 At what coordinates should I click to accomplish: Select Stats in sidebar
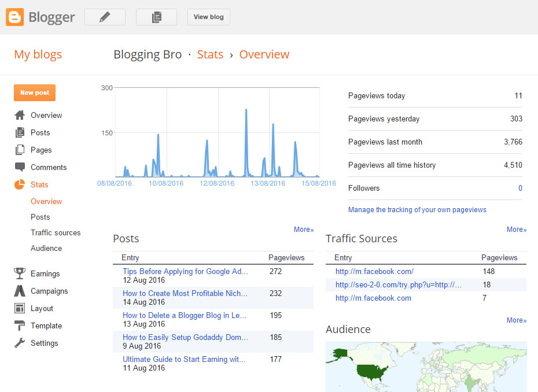click(x=39, y=184)
